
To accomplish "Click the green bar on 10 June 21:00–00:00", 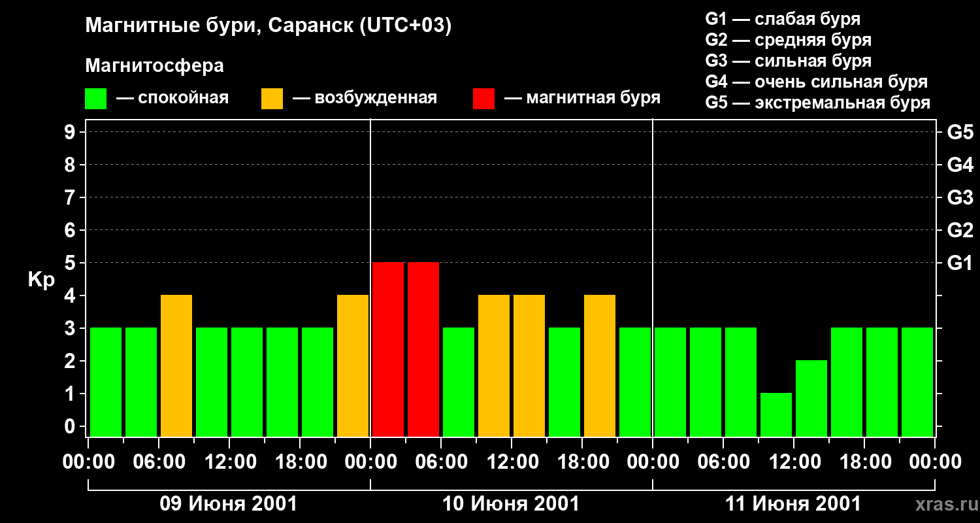I will (x=635, y=382).
